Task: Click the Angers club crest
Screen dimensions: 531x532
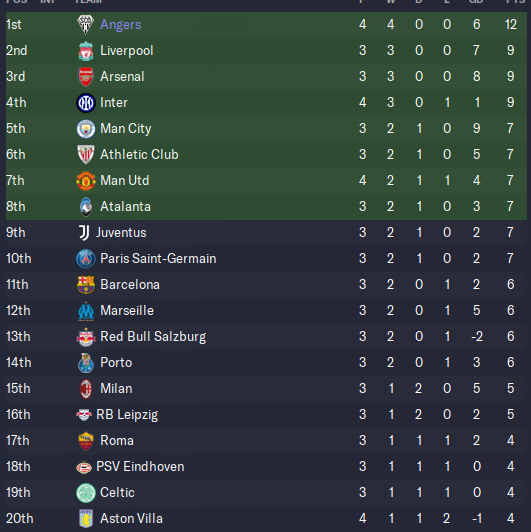Action: [x=85, y=24]
